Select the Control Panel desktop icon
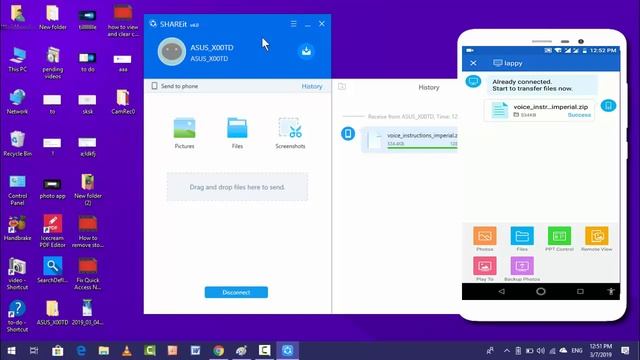 [18, 189]
